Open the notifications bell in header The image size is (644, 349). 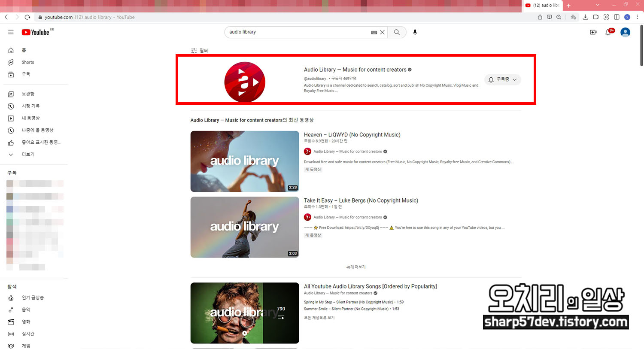[x=608, y=32]
